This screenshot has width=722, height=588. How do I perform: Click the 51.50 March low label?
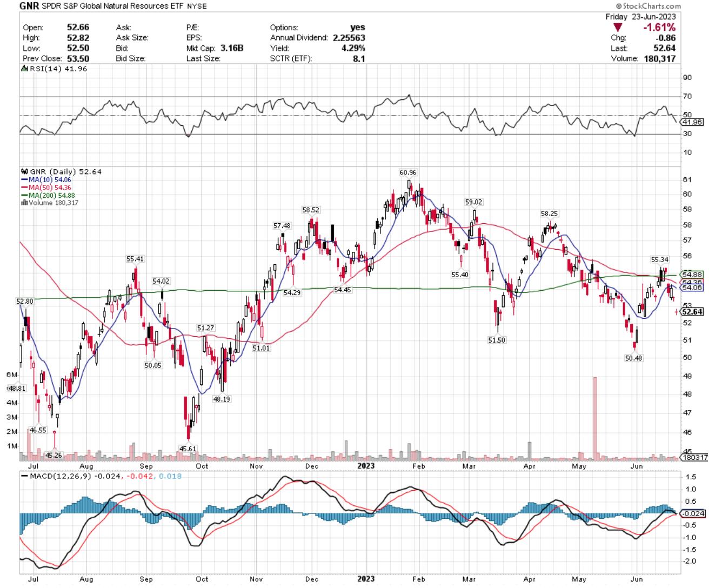tap(497, 340)
